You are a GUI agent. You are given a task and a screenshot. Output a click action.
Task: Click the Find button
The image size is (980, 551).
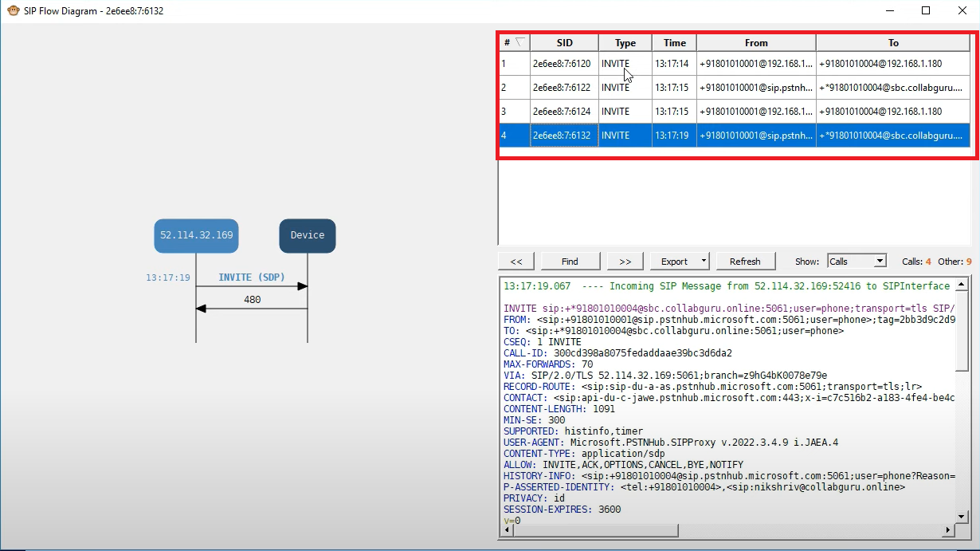pyautogui.click(x=570, y=261)
